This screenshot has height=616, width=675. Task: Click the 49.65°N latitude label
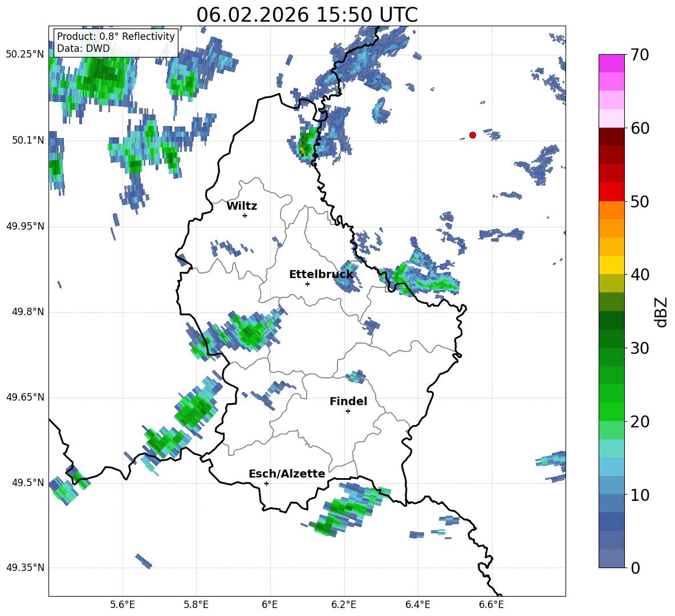click(x=25, y=397)
